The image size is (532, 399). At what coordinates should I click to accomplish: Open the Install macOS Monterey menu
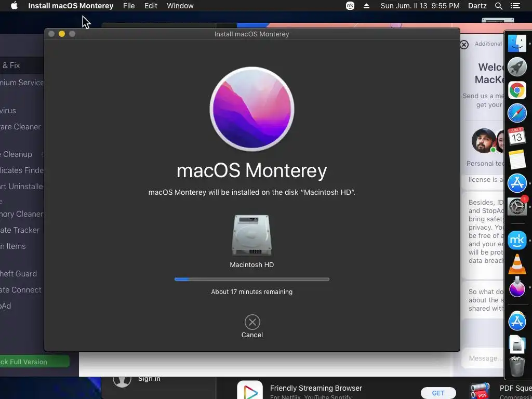[71, 6]
